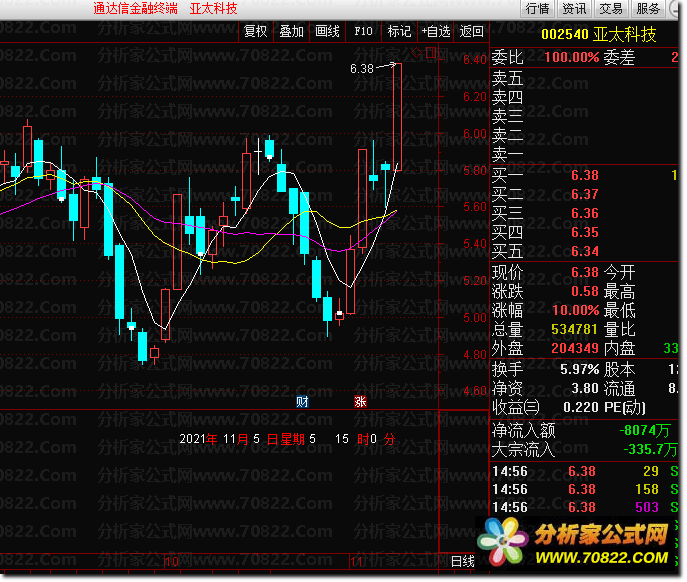This screenshot has width=687, height=582.
Task: Click the 卖二 ask row label
Action: [x=508, y=135]
